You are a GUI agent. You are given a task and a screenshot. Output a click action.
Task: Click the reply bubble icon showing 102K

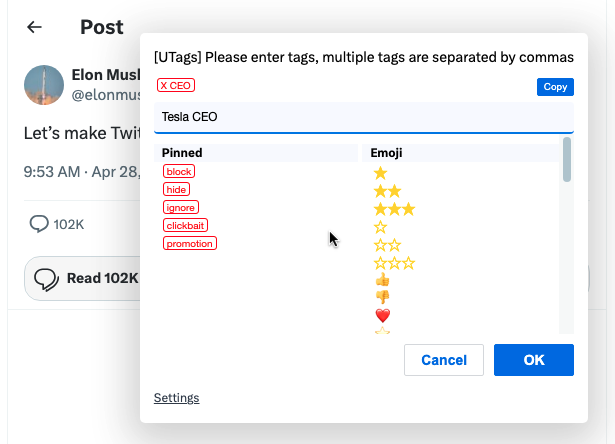click(x=40, y=223)
